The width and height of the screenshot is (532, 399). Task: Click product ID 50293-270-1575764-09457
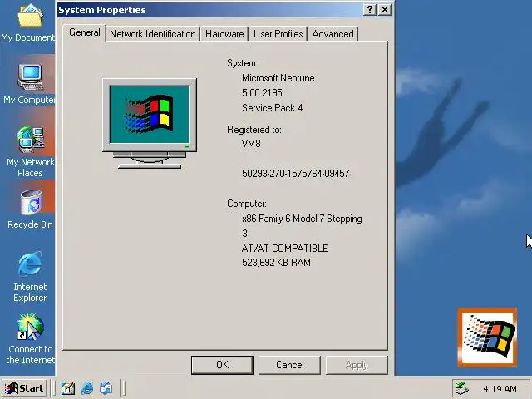tap(296, 174)
